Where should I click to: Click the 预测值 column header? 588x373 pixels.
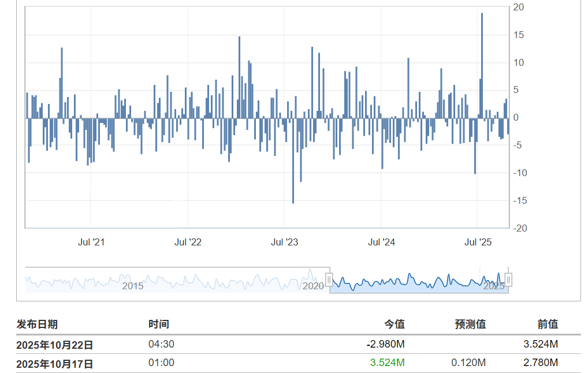click(x=470, y=324)
